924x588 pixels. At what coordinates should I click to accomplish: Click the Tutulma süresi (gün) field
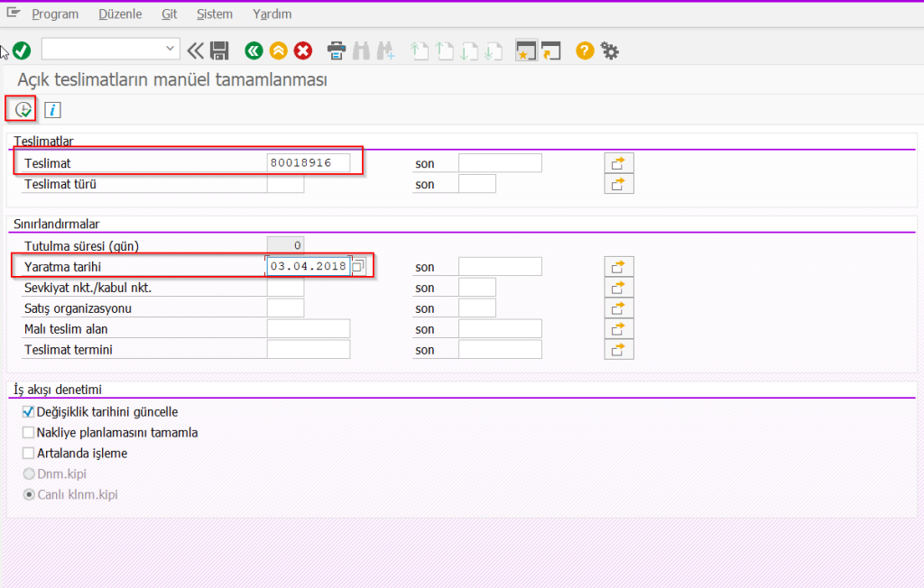tap(285, 244)
